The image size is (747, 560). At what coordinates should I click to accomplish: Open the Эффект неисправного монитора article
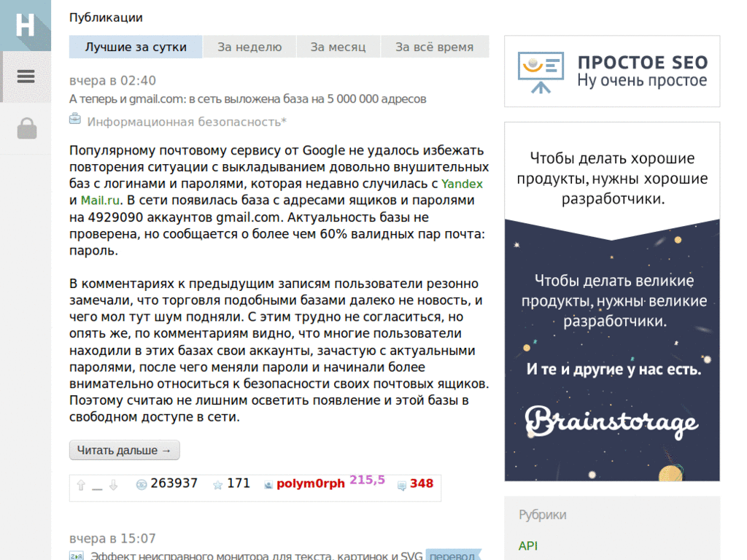[256, 555]
